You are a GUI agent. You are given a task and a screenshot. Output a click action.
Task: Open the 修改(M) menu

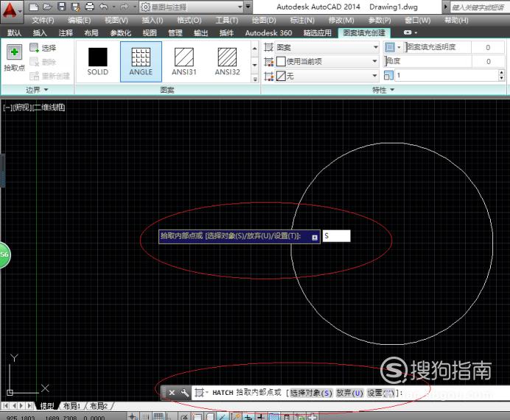[341, 20]
